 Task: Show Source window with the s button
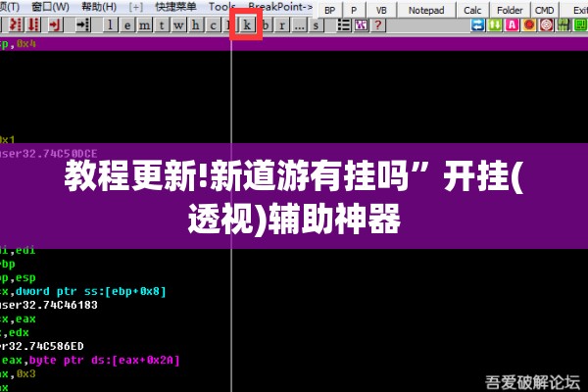point(317,25)
